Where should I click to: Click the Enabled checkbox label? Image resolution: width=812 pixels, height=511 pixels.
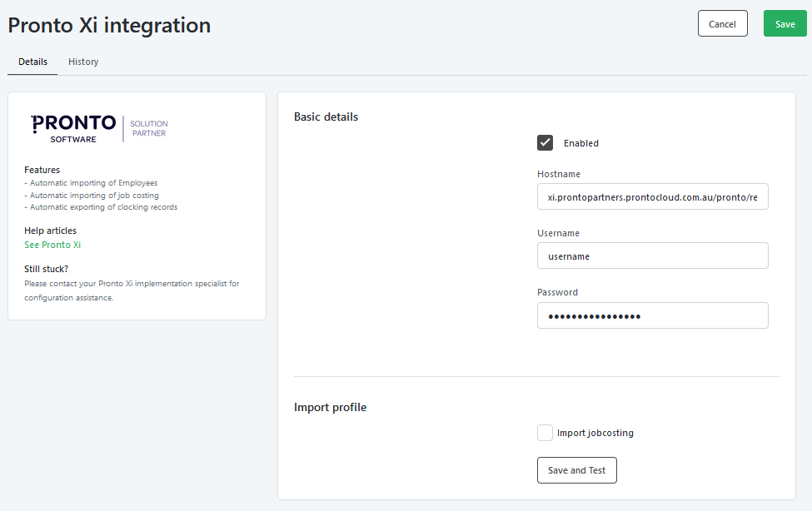pyautogui.click(x=581, y=143)
